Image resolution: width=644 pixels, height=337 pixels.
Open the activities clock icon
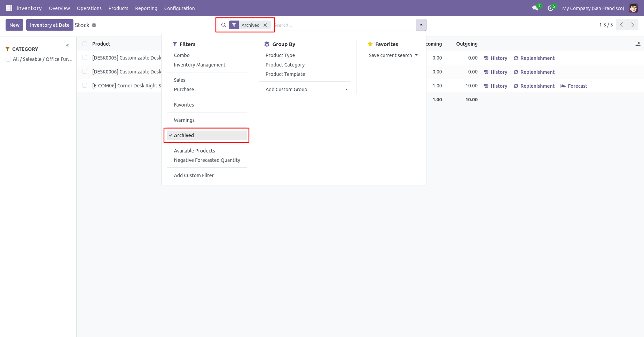pyautogui.click(x=550, y=8)
